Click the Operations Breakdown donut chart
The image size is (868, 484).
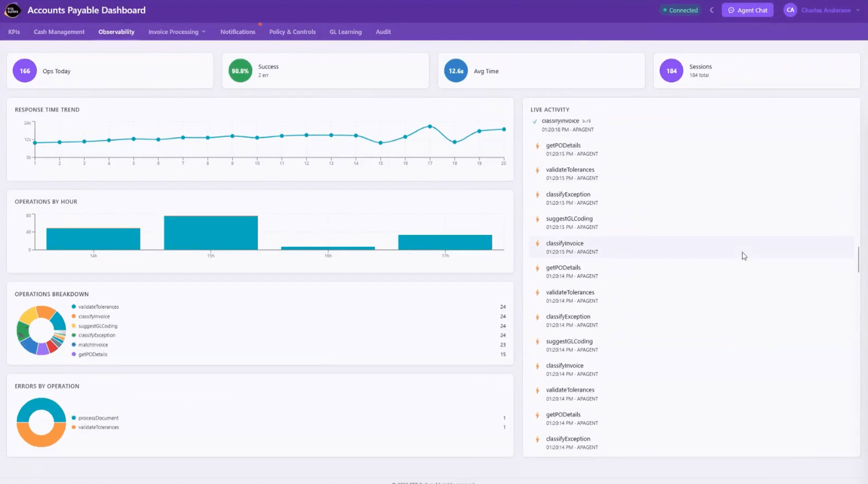[41, 330]
